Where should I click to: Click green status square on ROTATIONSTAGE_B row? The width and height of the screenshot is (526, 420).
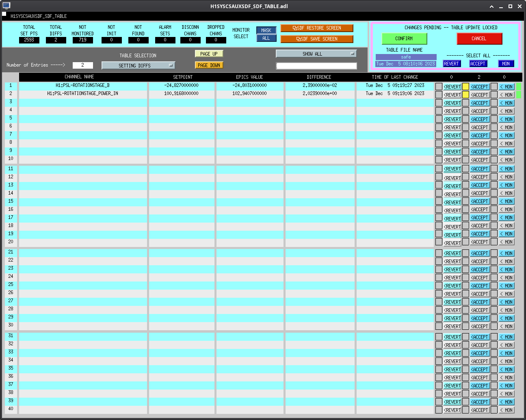coord(519,87)
